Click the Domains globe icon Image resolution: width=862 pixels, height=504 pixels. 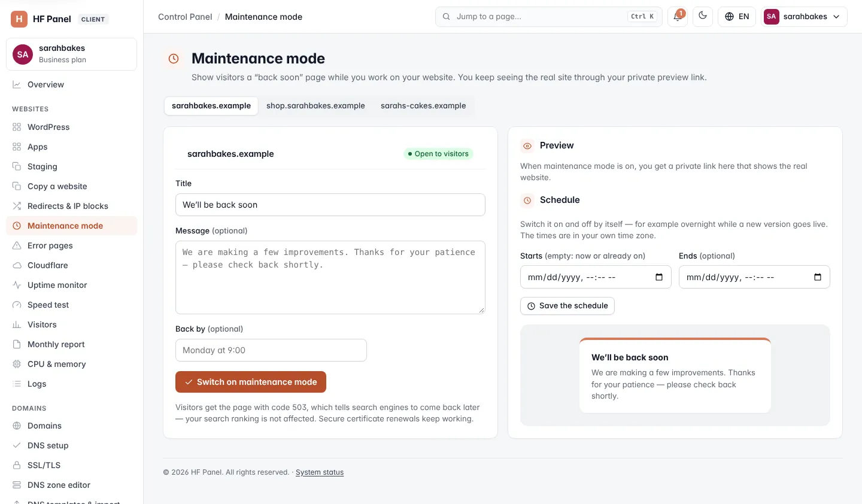17,426
